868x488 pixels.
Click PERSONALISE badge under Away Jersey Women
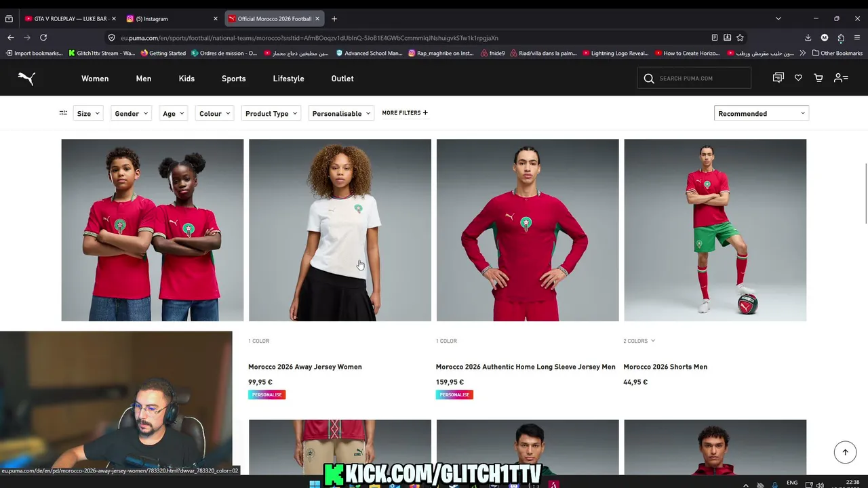[x=267, y=394]
